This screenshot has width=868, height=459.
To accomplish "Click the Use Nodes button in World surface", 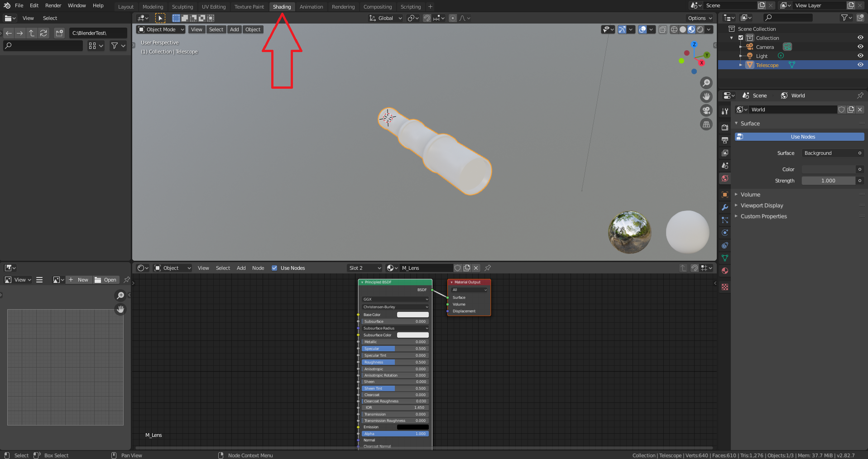I will (x=802, y=137).
